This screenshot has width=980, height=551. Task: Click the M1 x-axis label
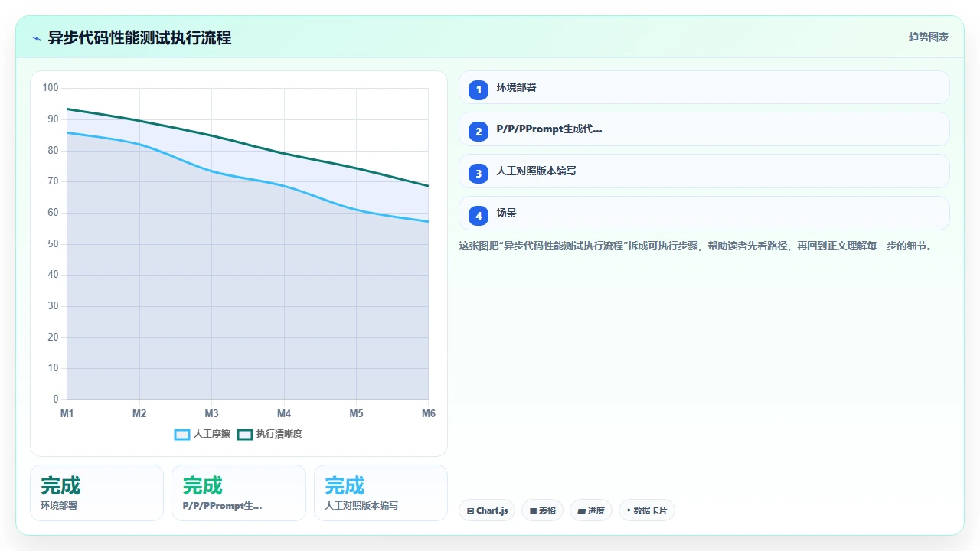[67, 413]
